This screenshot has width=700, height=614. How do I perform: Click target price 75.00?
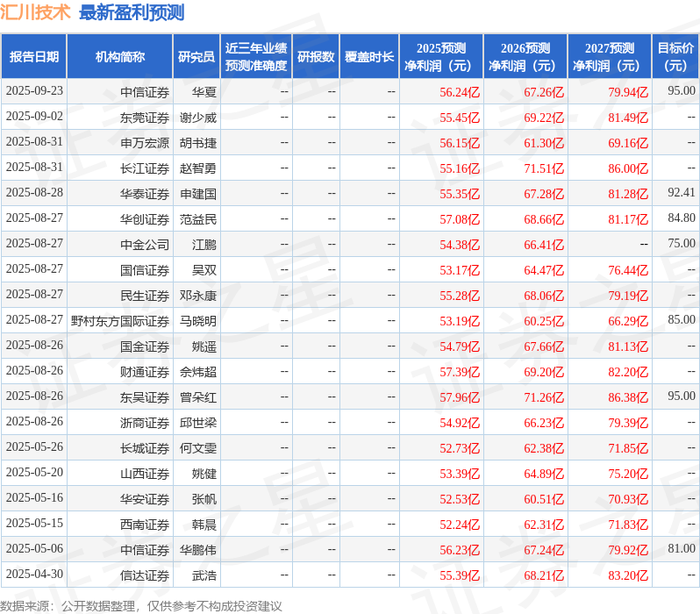(x=682, y=243)
